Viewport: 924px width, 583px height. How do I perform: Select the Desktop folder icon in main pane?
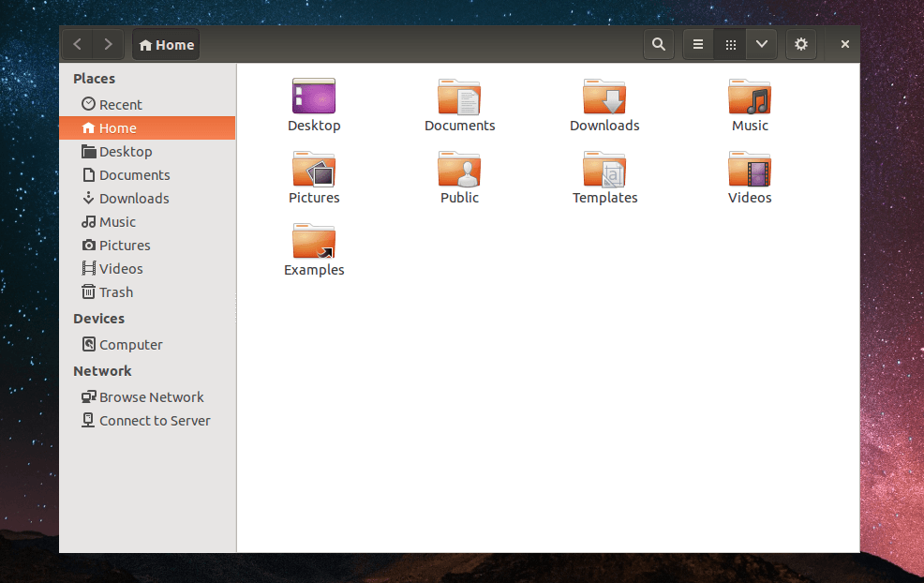(x=314, y=97)
